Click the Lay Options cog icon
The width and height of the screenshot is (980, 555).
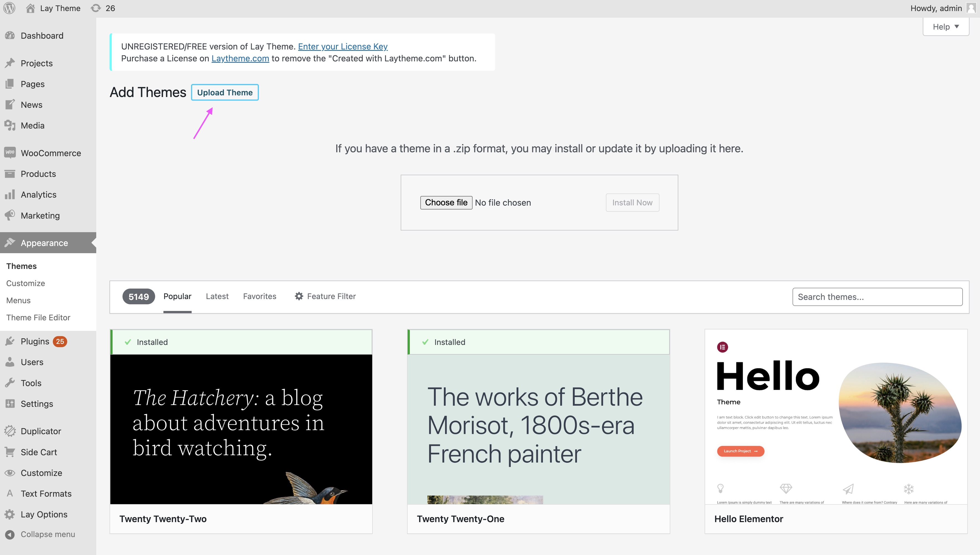click(10, 514)
